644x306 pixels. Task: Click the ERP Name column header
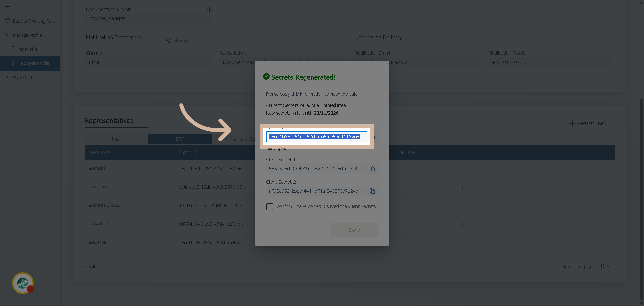(x=99, y=152)
